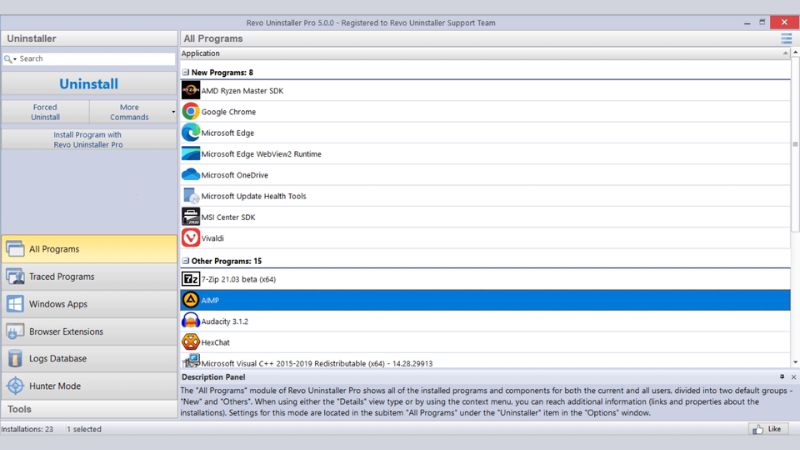Click the HexChat program icon
Image resolution: width=800 pixels, height=450 pixels.
[x=191, y=342]
